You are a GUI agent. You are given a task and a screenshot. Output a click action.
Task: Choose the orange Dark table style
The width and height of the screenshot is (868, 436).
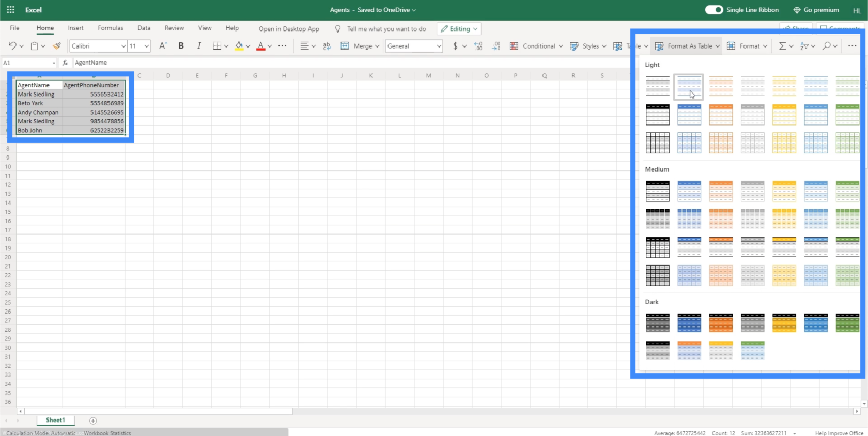point(721,323)
